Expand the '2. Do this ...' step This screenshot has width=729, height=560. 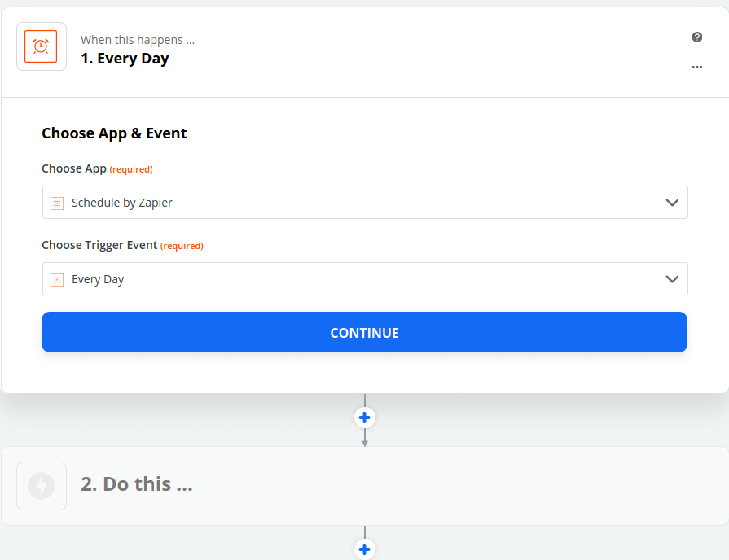coord(365,486)
